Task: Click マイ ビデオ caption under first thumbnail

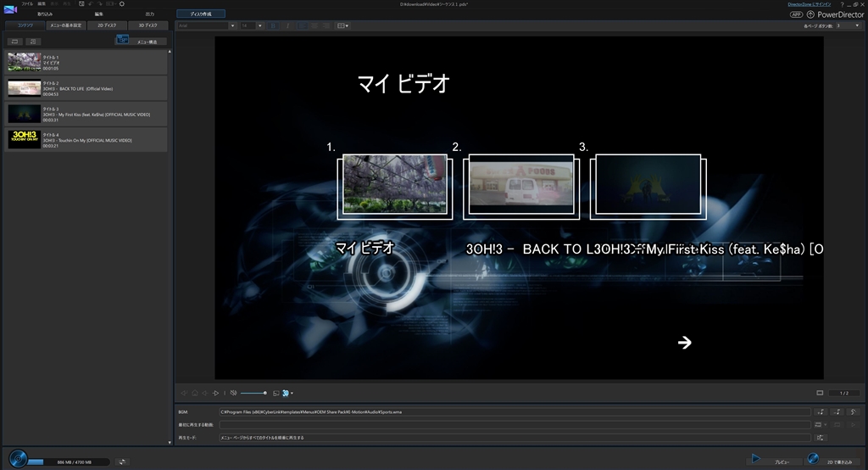Action: 364,248
